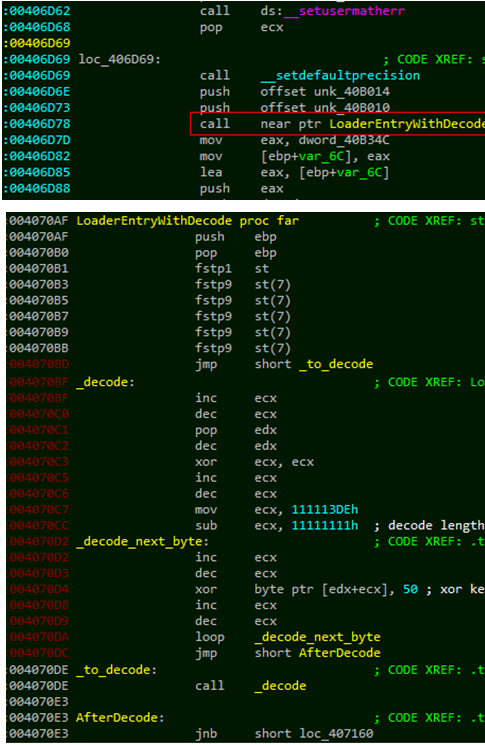Click address 004070CC sub line

tap(39, 525)
